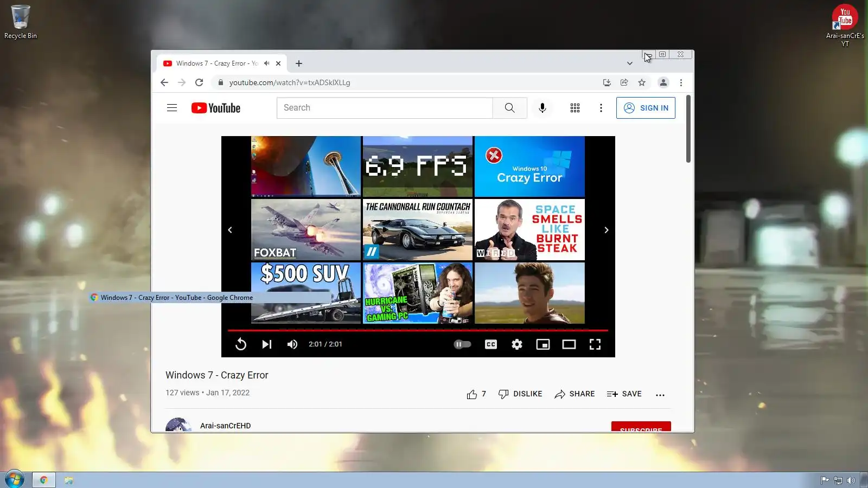The image size is (868, 488).
Task: Mute the video player volume
Action: click(x=292, y=344)
